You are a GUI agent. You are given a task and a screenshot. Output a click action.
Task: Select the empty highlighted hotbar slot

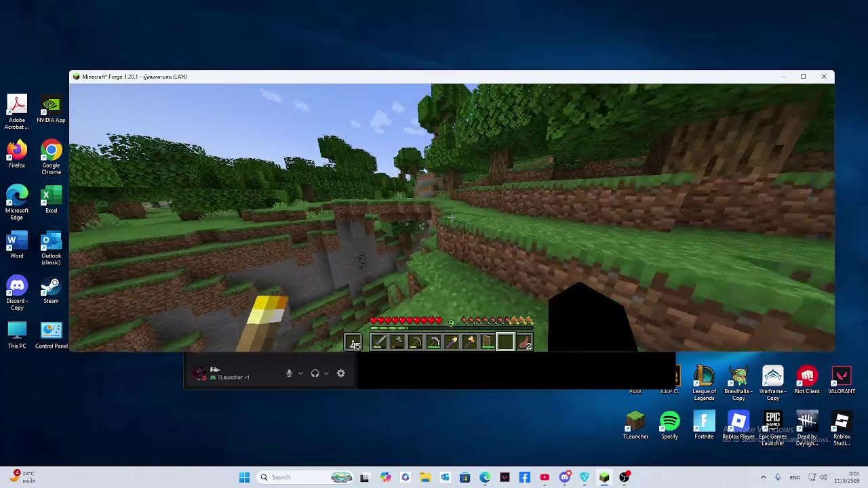(x=505, y=342)
